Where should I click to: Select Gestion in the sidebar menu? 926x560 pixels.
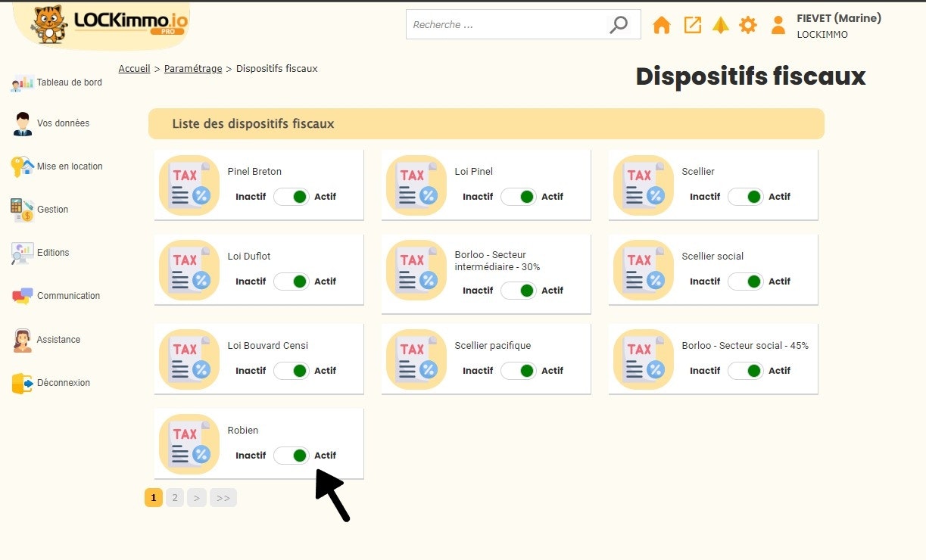52,210
